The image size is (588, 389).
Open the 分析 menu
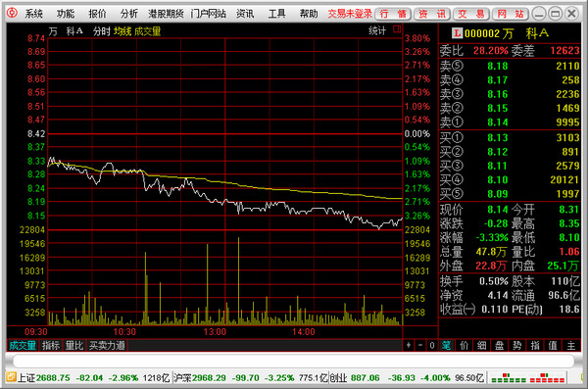pos(129,14)
